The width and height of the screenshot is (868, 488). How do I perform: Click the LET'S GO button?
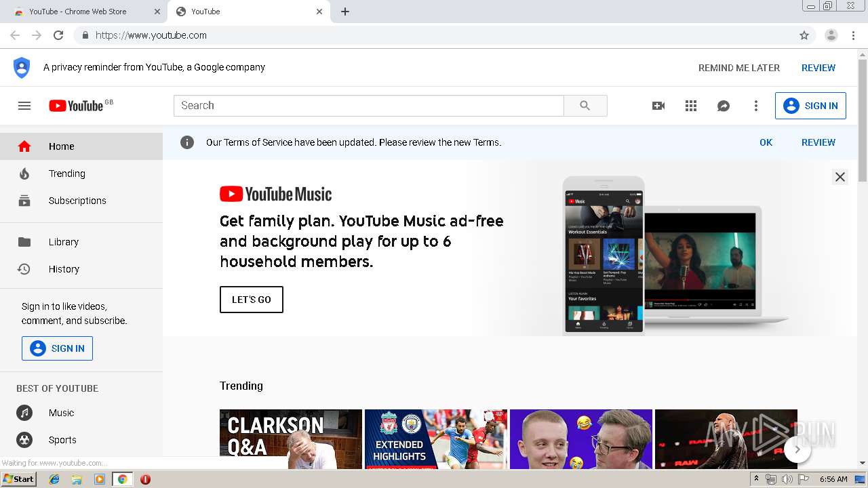(x=252, y=300)
